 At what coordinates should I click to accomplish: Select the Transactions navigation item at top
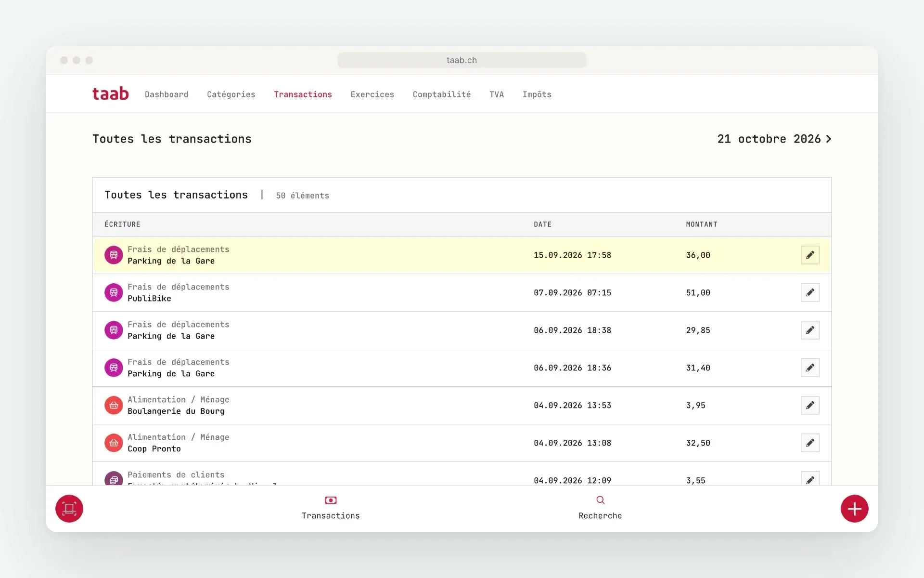(x=303, y=94)
